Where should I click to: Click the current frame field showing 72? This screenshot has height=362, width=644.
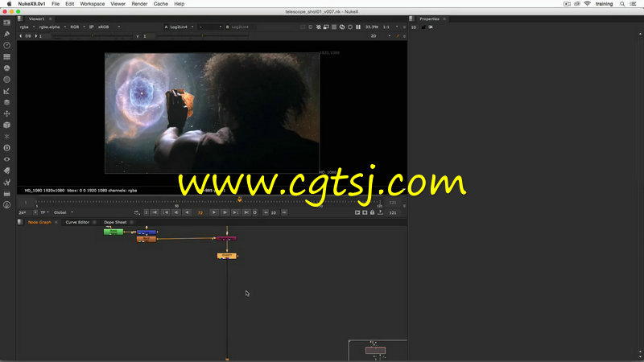[x=200, y=212]
